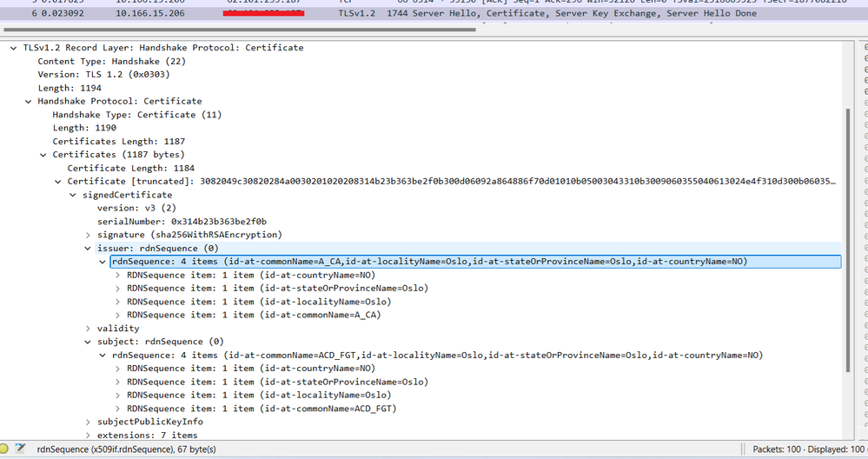Click the capture file comment pencil icon
The width and height of the screenshot is (868, 459).
(20, 449)
